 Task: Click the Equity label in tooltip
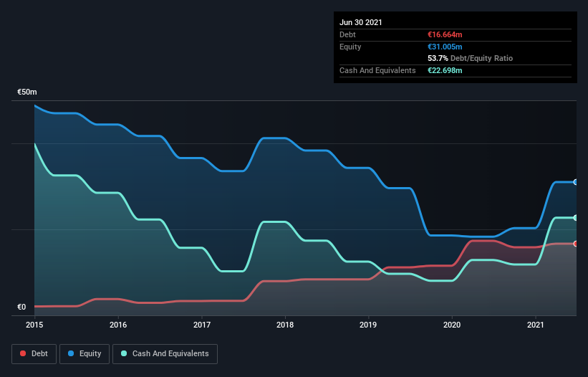click(x=350, y=47)
